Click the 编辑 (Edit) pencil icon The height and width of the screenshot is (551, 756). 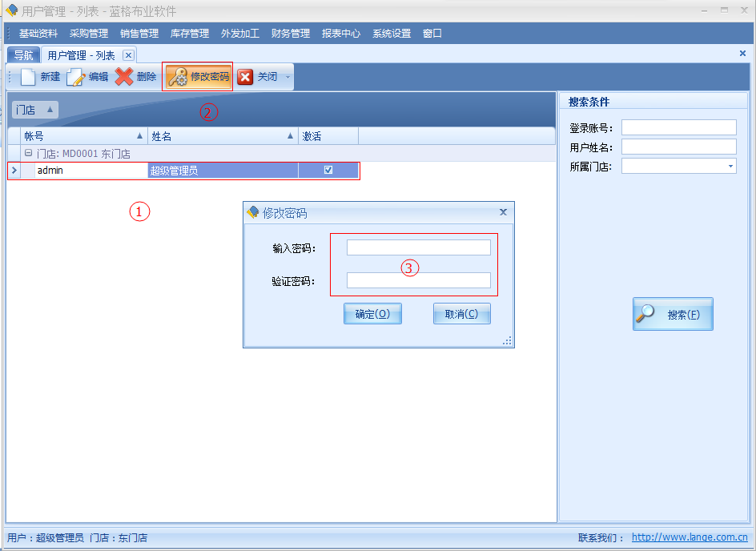click(76, 77)
